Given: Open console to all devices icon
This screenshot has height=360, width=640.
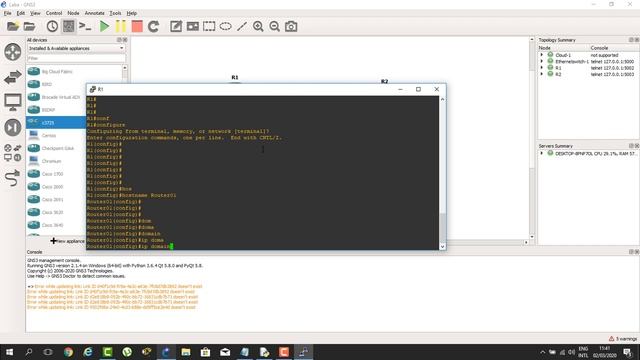Looking at the screenshot, I should (85, 27).
